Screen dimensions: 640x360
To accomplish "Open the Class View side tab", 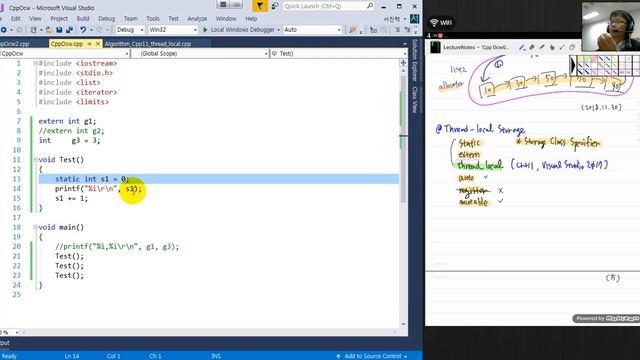I will 415,99.
